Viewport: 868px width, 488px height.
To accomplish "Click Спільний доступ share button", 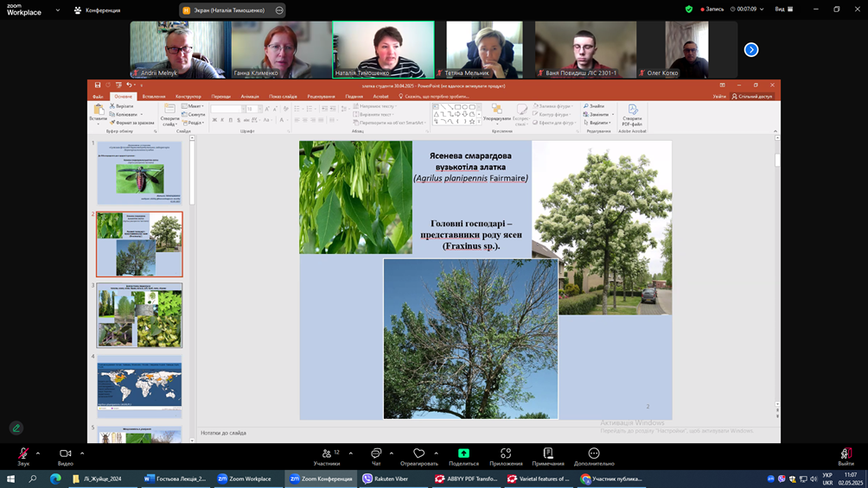I will pos(752,97).
